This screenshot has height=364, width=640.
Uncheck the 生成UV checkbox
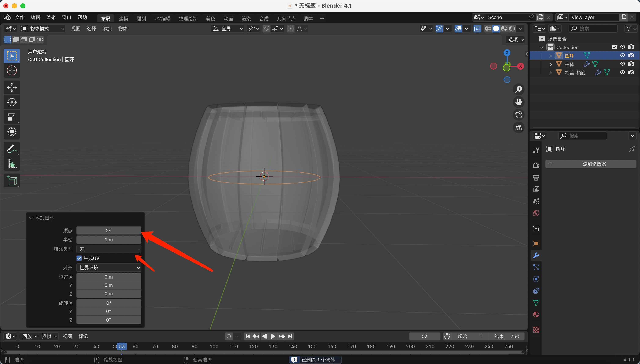tap(79, 258)
